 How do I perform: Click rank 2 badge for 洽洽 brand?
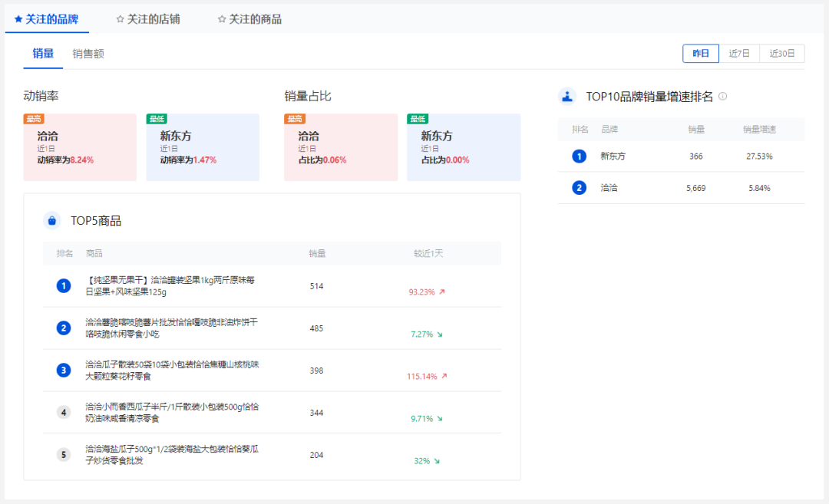pyautogui.click(x=579, y=188)
